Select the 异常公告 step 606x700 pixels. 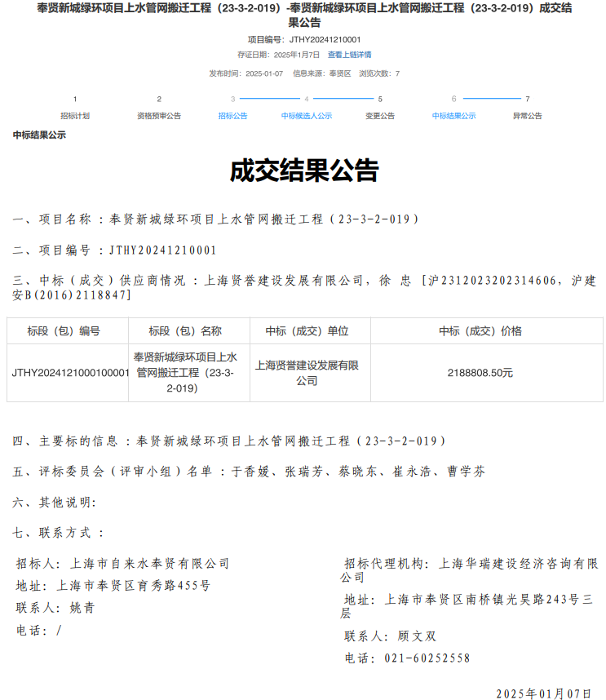coord(527,116)
